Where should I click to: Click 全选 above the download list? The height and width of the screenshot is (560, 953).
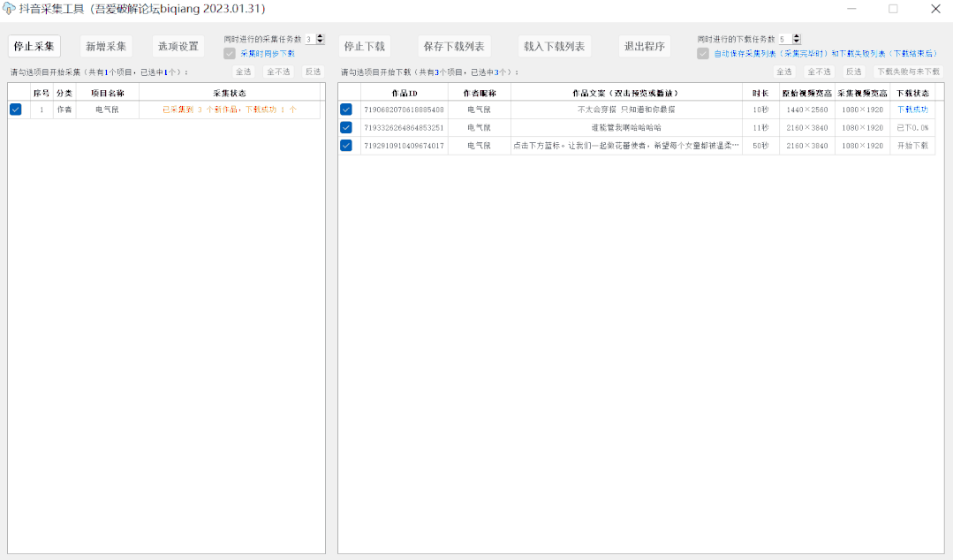(x=784, y=72)
